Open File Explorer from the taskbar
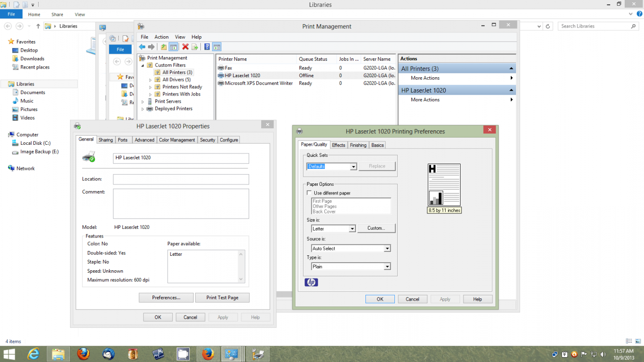The height and width of the screenshot is (362, 644). tap(58, 354)
